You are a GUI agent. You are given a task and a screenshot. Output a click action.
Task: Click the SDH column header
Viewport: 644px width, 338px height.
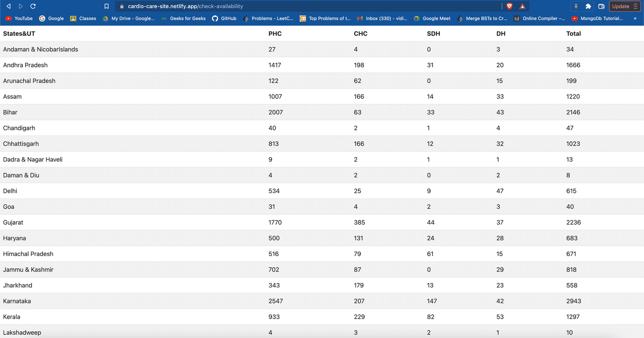pos(433,34)
